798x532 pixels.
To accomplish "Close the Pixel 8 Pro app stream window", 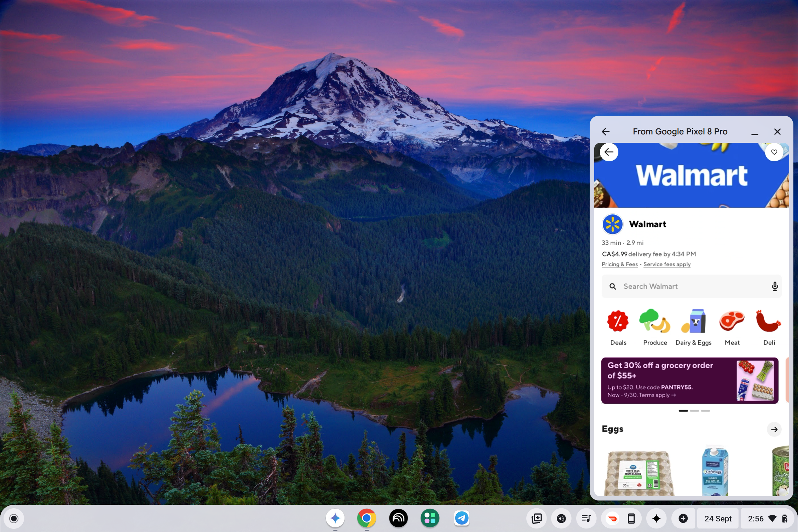I will [x=777, y=132].
